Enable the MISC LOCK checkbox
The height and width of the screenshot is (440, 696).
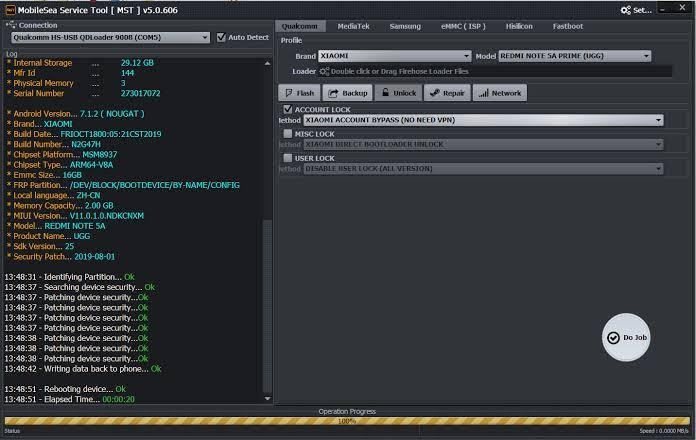(288, 133)
